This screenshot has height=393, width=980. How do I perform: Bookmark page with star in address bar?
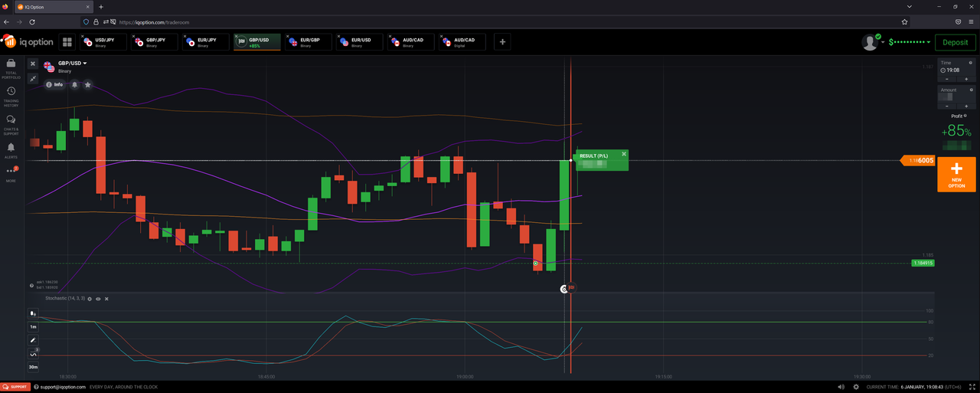pos(904,22)
